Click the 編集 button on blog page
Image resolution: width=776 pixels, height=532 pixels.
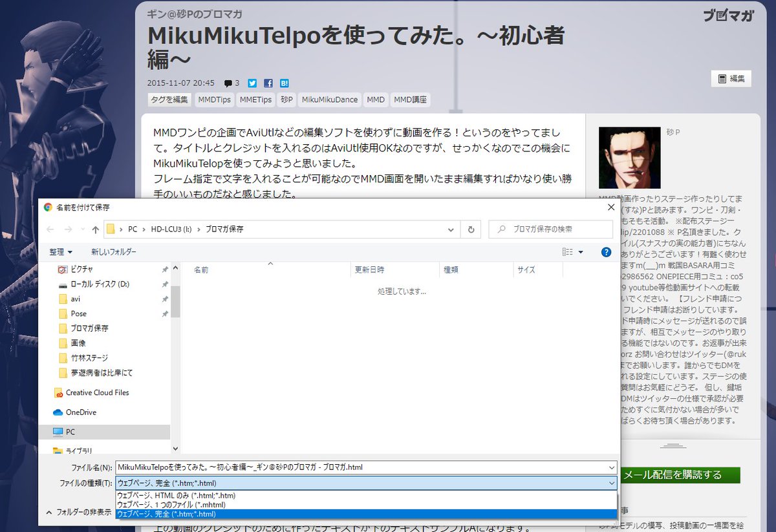click(x=731, y=79)
